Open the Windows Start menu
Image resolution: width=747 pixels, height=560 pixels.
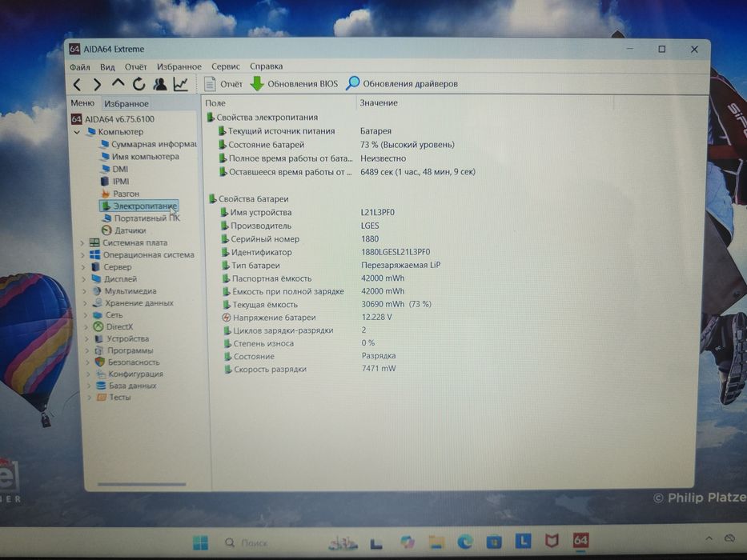(201, 542)
